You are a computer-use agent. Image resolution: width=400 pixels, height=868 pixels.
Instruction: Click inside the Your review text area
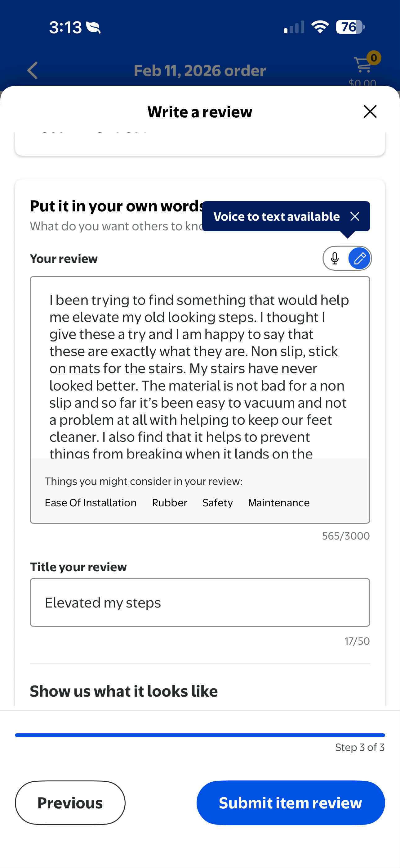[200, 368]
